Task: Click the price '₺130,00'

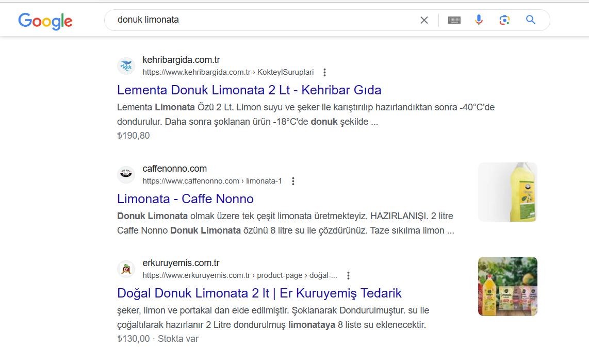Action: 134,339
